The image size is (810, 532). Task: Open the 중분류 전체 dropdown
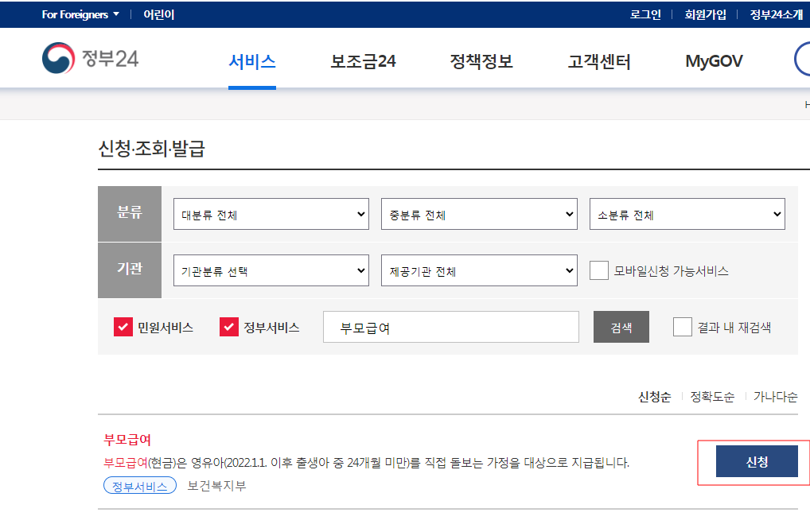coord(478,213)
